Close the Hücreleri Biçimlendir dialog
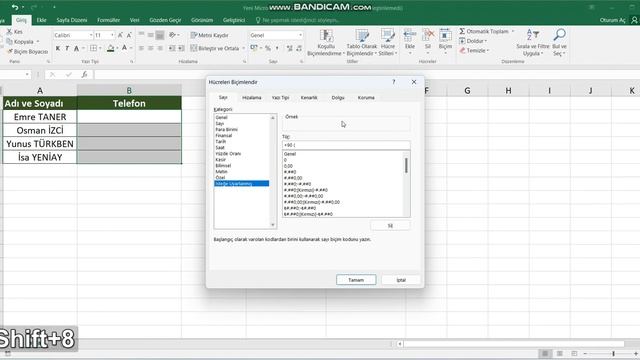 414,82
